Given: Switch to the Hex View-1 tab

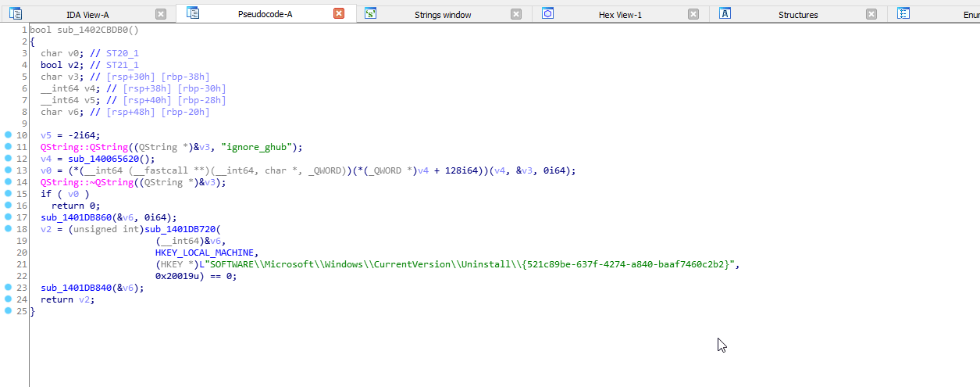Looking at the screenshot, I should pos(620,14).
